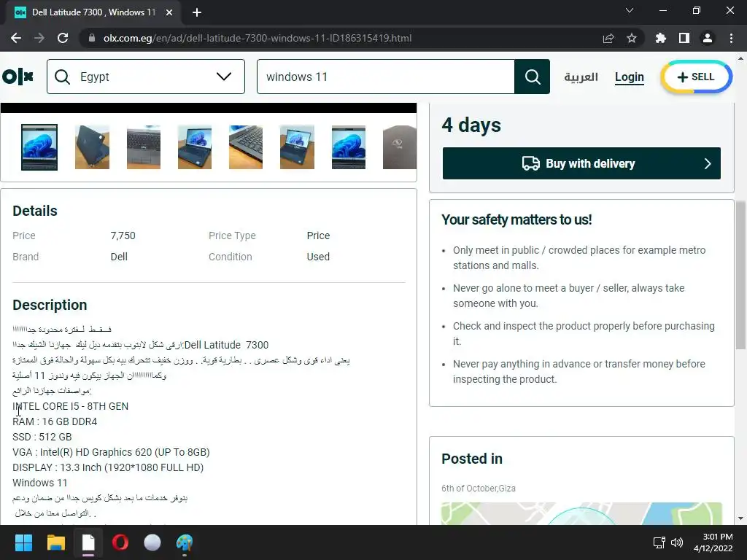The width and height of the screenshot is (747, 560).
Task: Select the sixth laptop thumbnail
Action: [298, 147]
